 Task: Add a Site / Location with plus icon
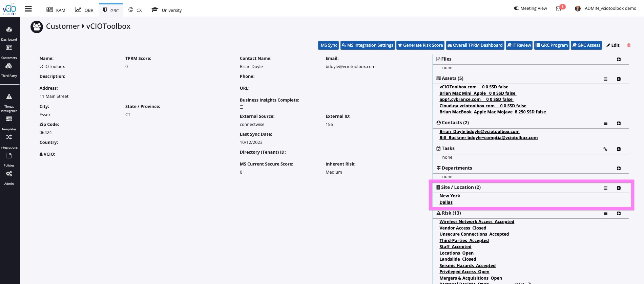[619, 188]
